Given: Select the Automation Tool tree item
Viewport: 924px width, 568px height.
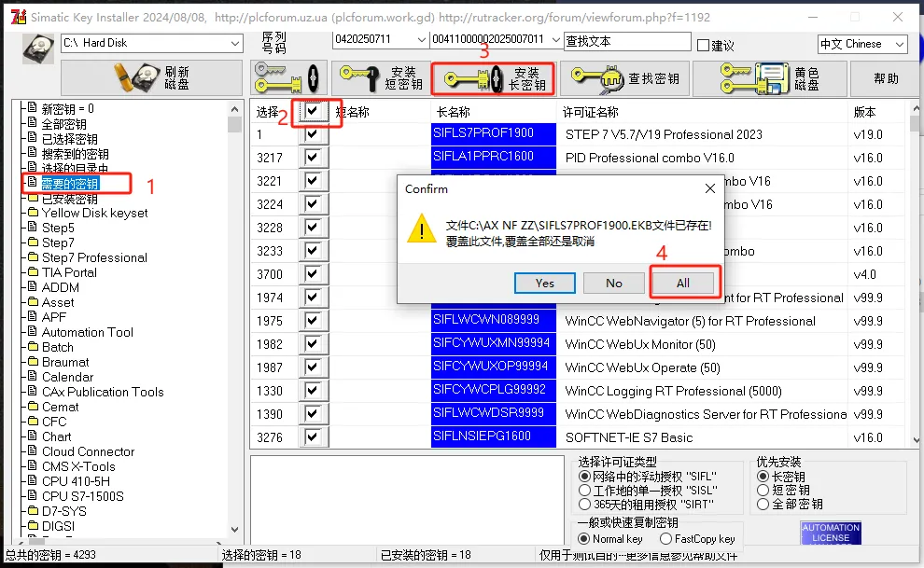Looking at the screenshot, I should (x=87, y=332).
